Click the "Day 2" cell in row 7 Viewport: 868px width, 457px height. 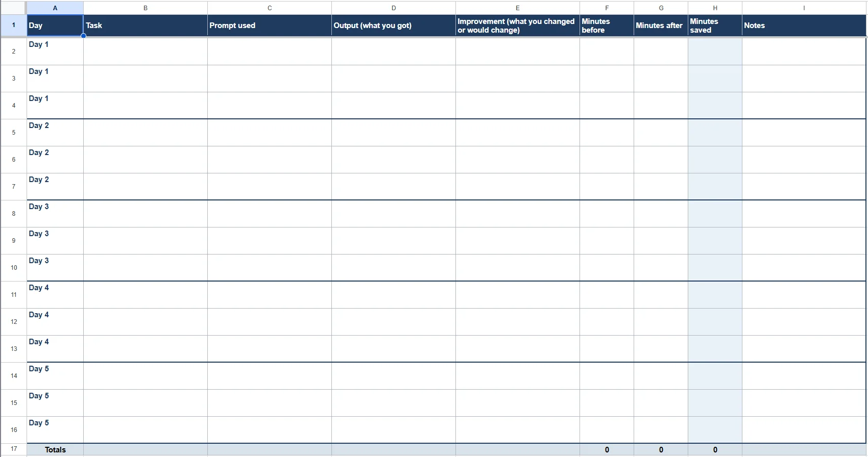(55, 186)
